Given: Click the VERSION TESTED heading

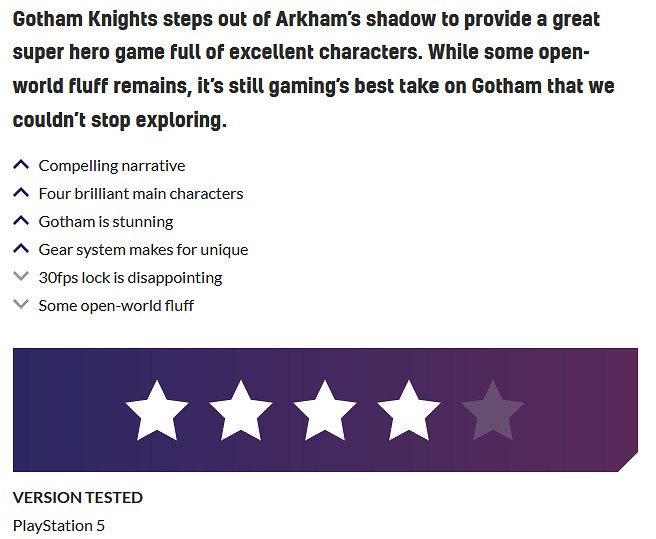Looking at the screenshot, I should tap(78, 498).
